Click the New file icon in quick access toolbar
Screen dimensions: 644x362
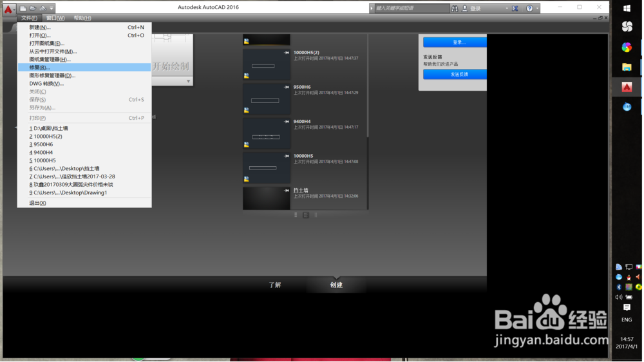coord(23,8)
